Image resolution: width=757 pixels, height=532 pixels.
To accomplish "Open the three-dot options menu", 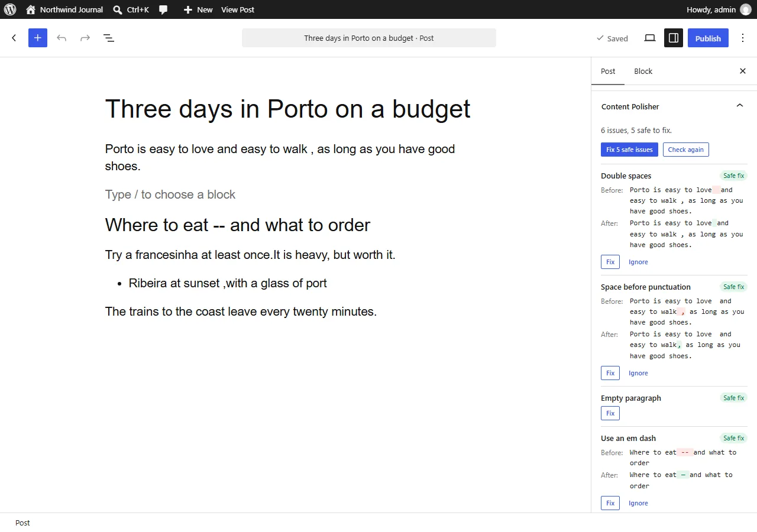I will point(743,38).
